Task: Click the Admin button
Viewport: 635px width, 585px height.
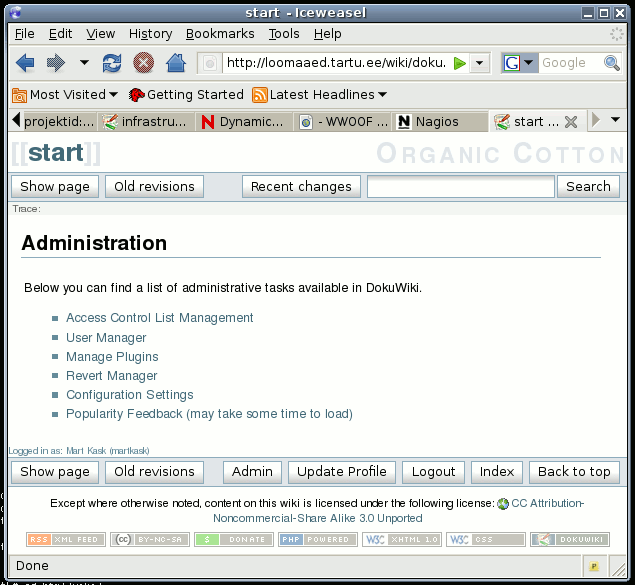Action: (x=252, y=472)
